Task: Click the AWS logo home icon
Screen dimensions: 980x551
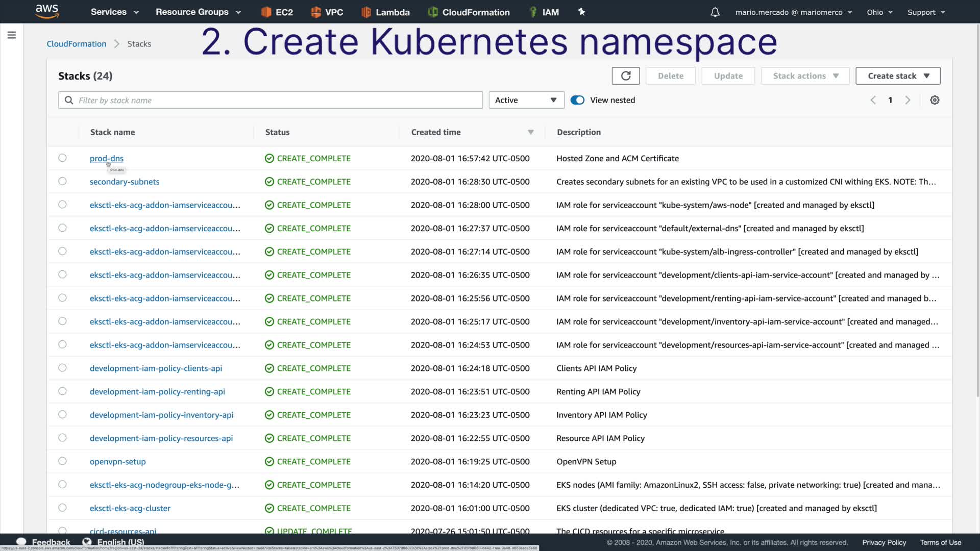Action: pyautogui.click(x=47, y=11)
